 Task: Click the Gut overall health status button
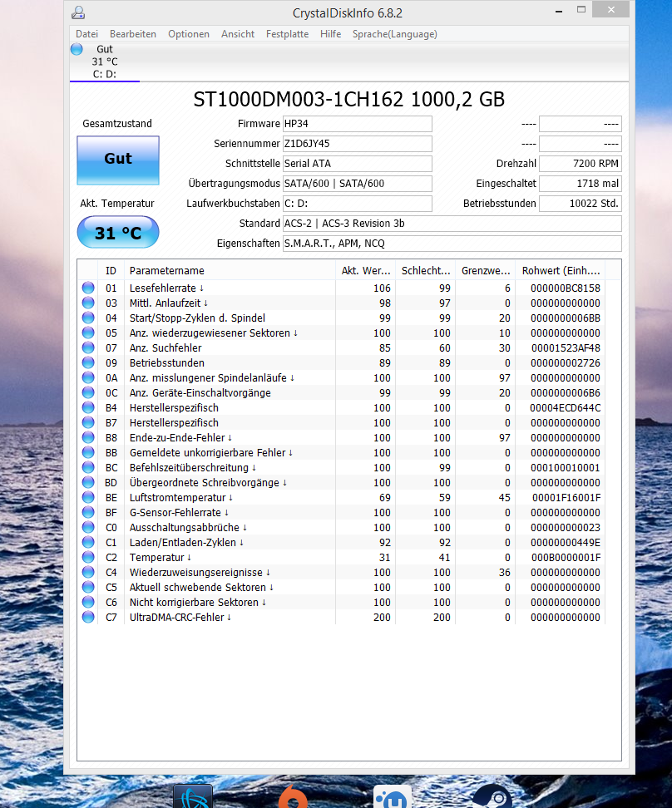118,160
